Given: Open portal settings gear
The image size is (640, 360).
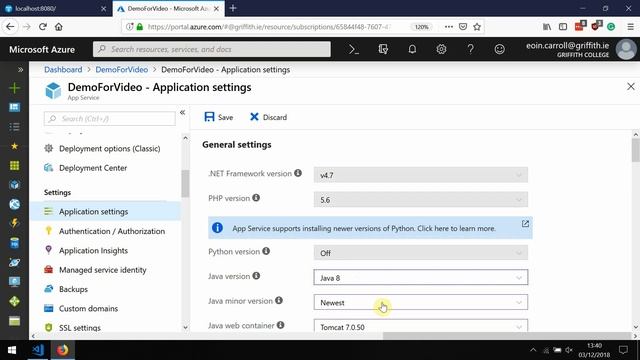Looking at the screenshot, I should (441, 49).
